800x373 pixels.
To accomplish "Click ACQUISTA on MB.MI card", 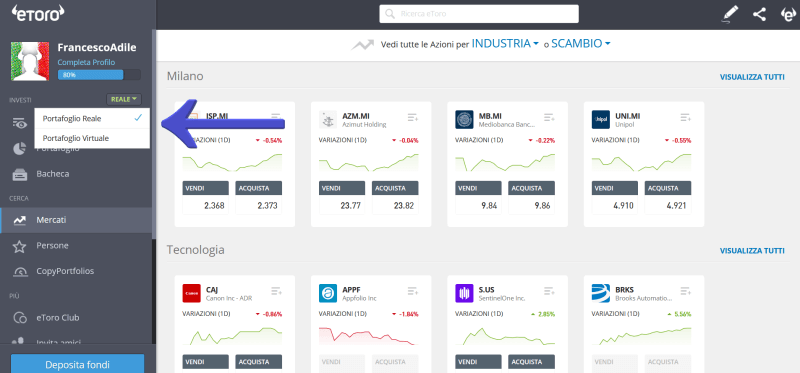I will 532,188.
